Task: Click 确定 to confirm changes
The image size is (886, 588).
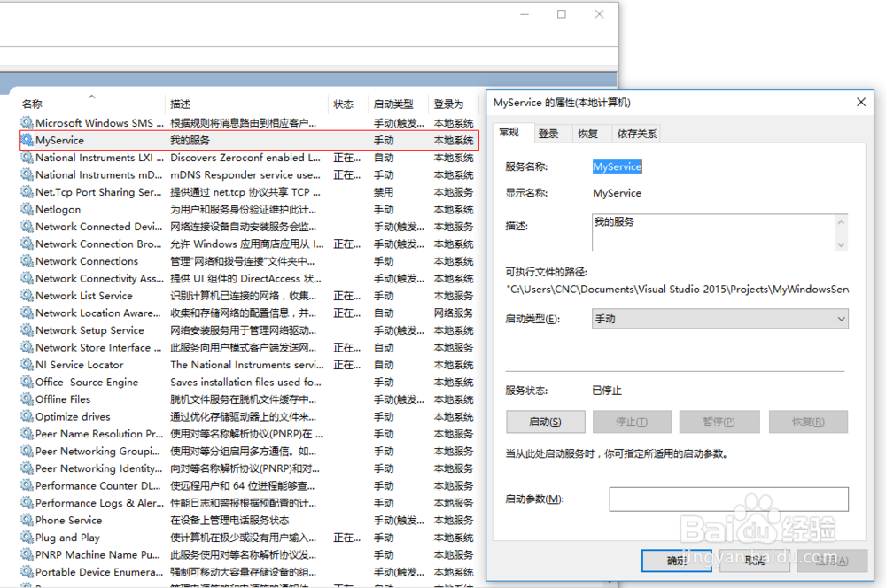Action: coord(676,561)
